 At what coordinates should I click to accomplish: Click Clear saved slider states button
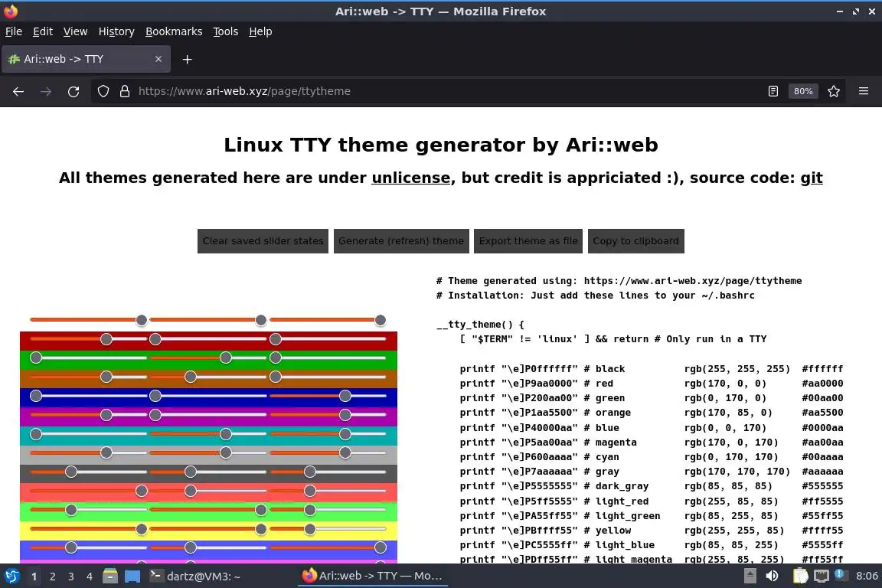pos(263,241)
